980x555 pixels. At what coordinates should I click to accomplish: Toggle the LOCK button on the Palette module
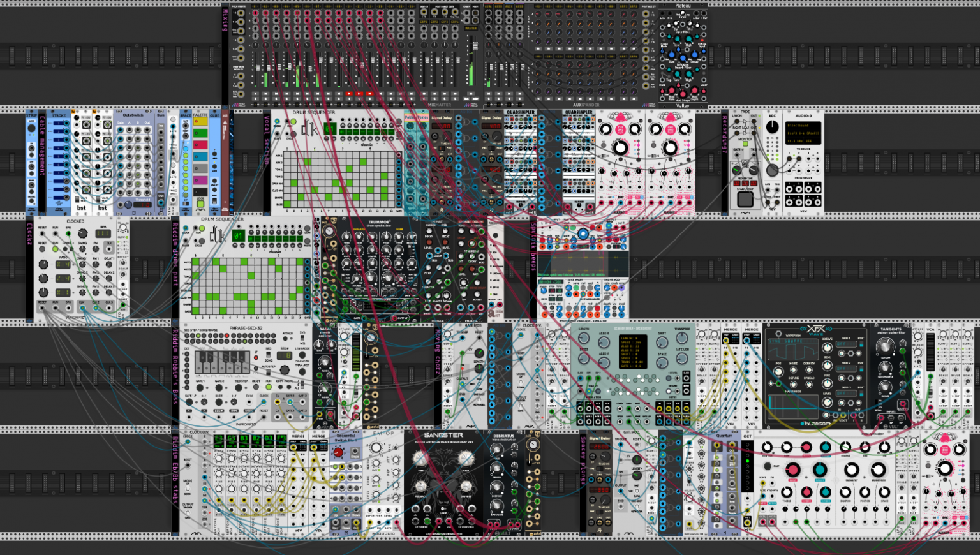click(x=200, y=204)
